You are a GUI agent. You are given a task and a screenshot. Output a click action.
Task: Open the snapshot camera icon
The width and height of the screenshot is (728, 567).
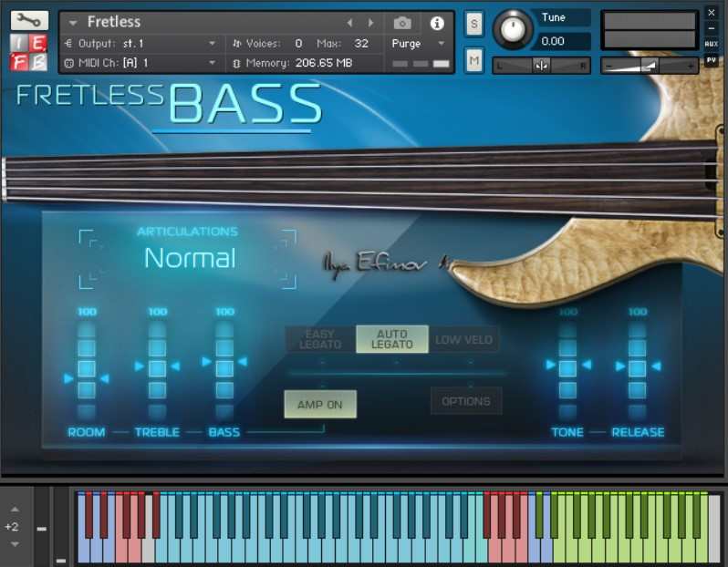click(402, 23)
